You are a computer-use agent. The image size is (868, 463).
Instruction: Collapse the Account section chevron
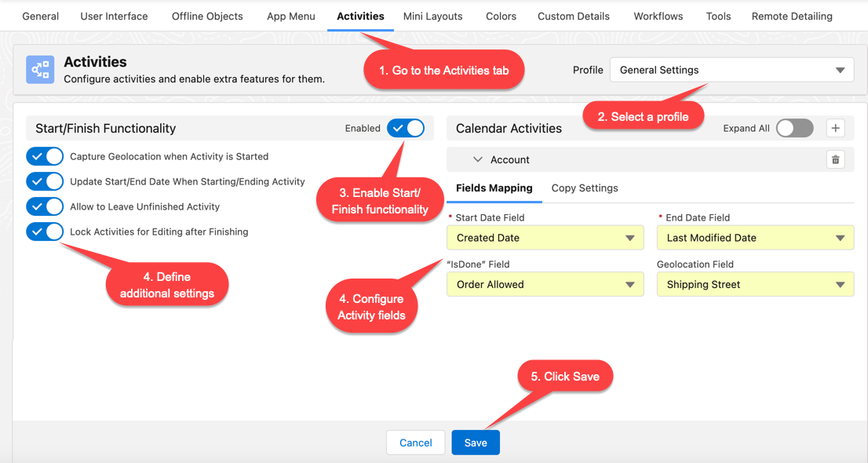tap(477, 159)
